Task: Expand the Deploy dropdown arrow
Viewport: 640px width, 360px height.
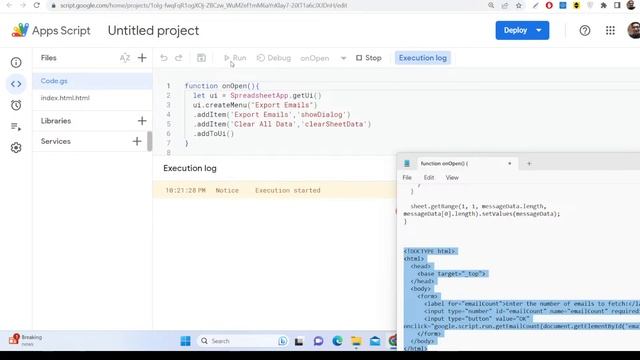Action: tap(539, 30)
